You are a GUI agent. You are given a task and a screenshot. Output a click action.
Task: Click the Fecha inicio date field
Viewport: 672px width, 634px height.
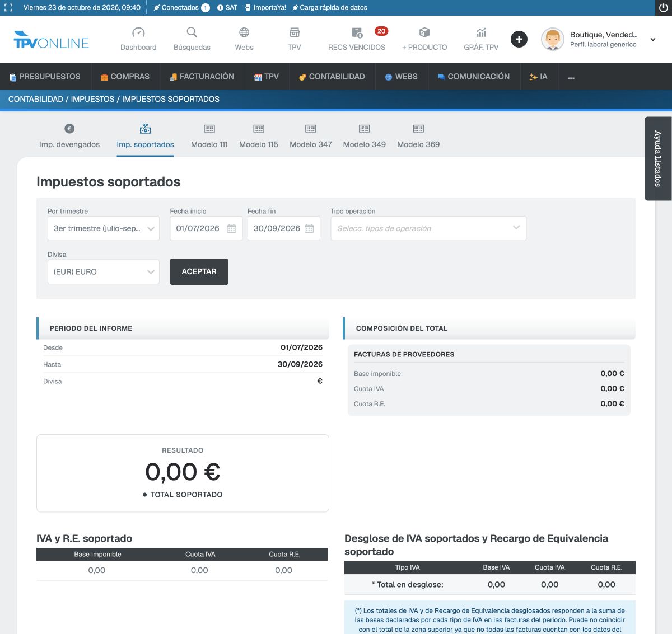coord(206,228)
